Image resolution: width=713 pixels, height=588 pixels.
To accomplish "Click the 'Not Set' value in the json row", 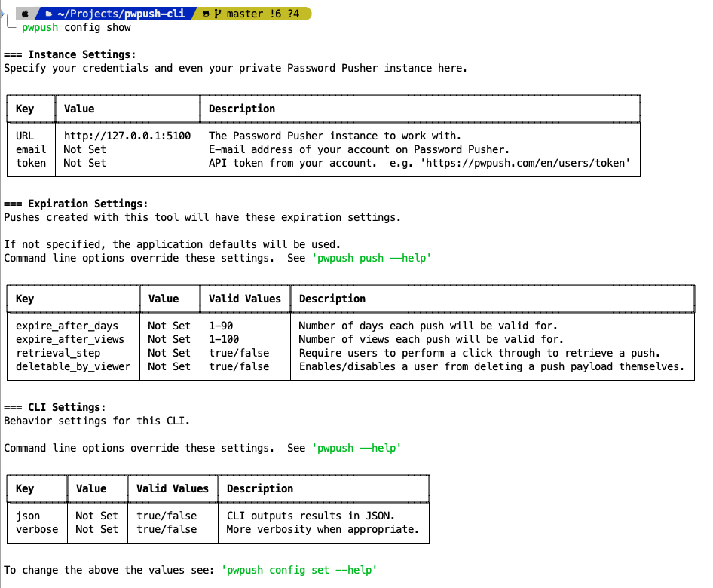I will click(97, 516).
